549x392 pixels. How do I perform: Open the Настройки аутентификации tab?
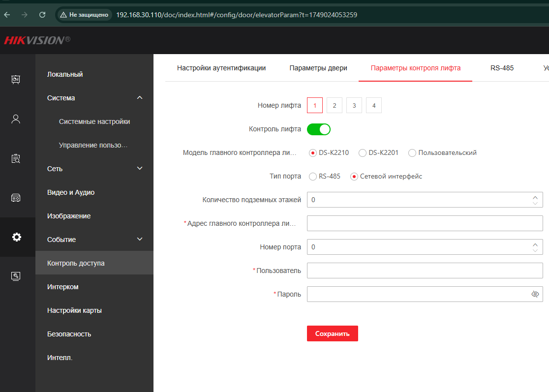pos(221,68)
